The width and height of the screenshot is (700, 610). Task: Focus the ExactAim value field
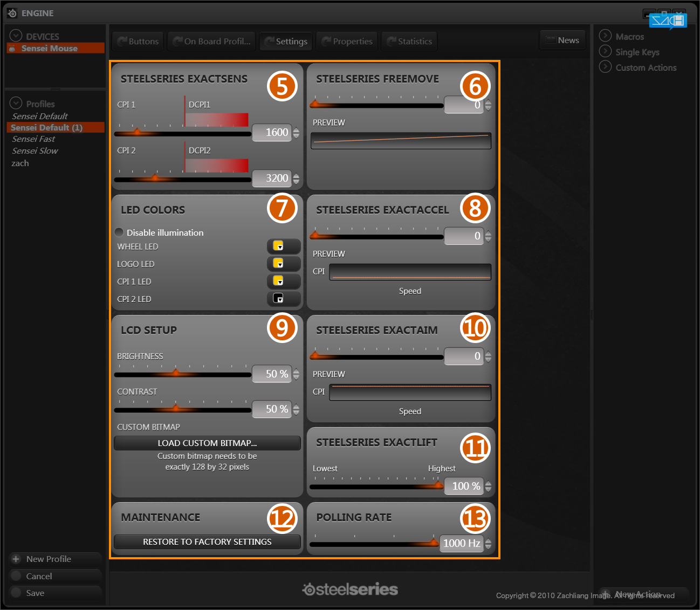click(x=464, y=356)
